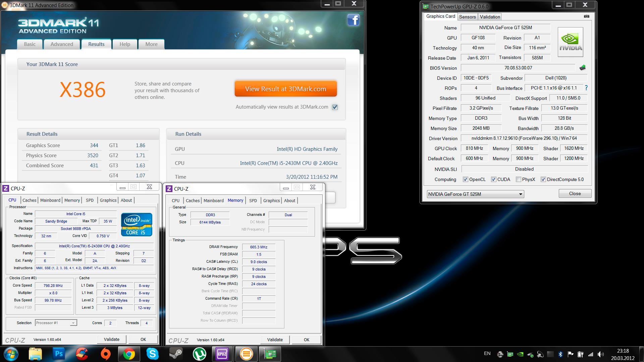This screenshot has height=362, width=644.
Task: Open Windows Explorer from the taskbar
Action: pyautogui.click(x=35, y=354)
